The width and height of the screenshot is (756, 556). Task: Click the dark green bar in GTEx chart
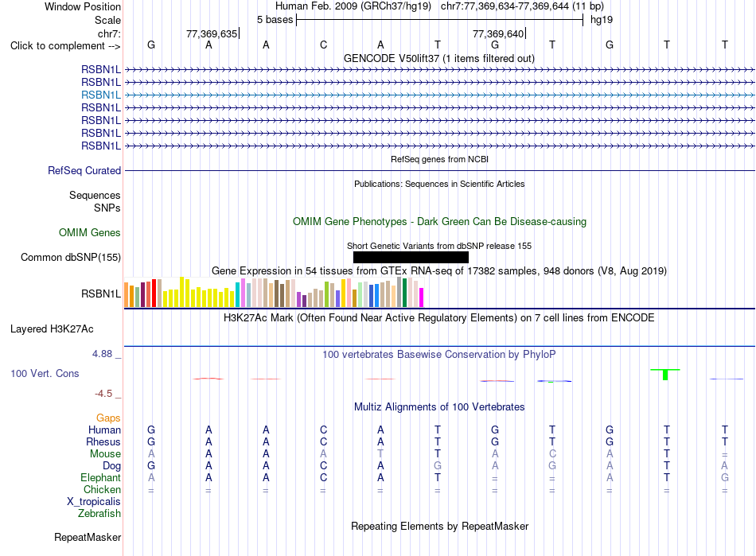(404, 293)
